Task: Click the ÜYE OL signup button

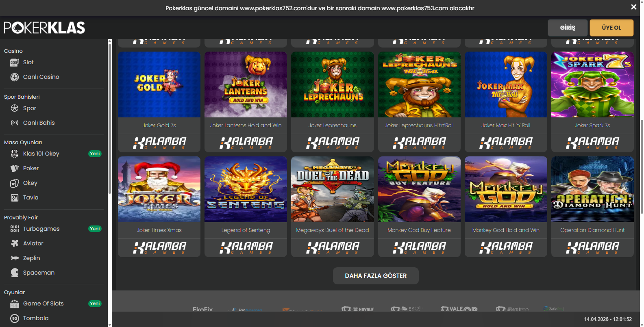Action: pyautogui.click(x=611, y=28)
